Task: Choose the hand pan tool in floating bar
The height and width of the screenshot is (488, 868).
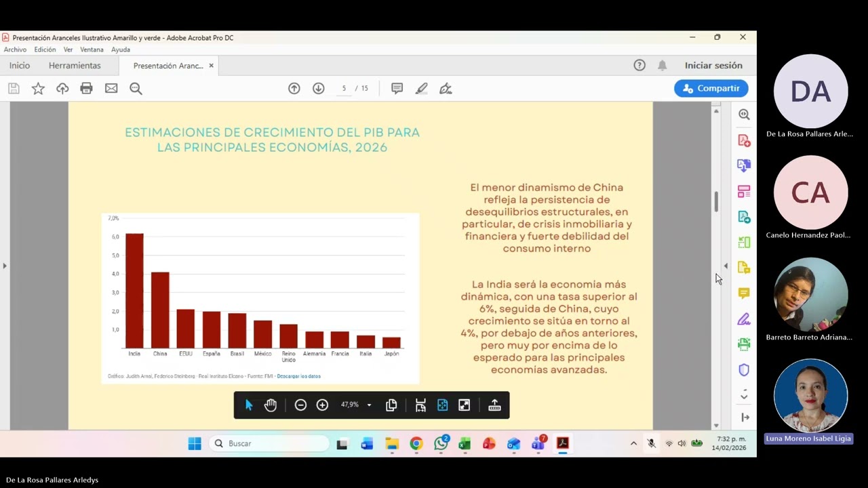Action: point(271,405)
